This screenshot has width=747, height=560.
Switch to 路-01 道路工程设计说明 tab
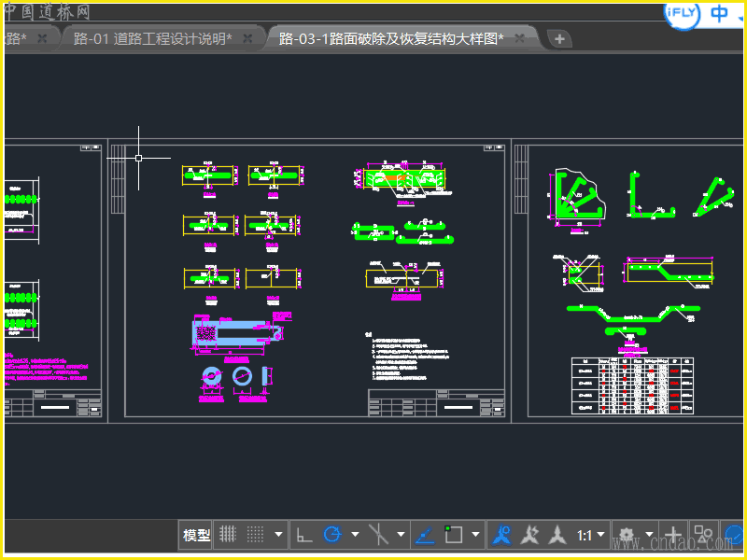point(152,38)
